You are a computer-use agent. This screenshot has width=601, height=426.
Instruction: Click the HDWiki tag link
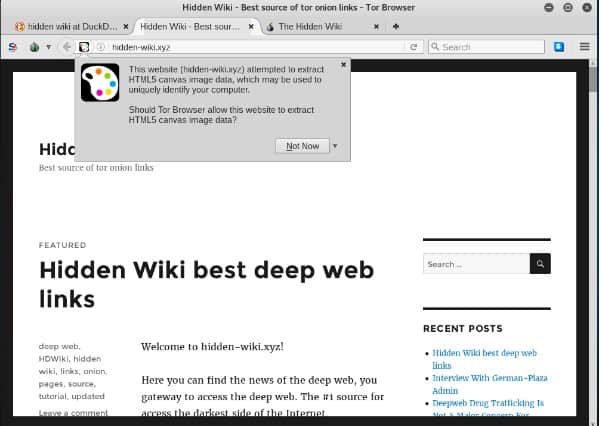click(x=53, y=359)
